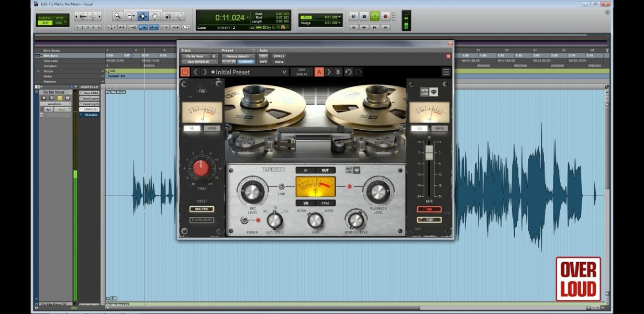The height and width of the screenshot is (314, 644).
Task: Open track selector Fly Me Vocal dropdown
Action: click(196, 56)
